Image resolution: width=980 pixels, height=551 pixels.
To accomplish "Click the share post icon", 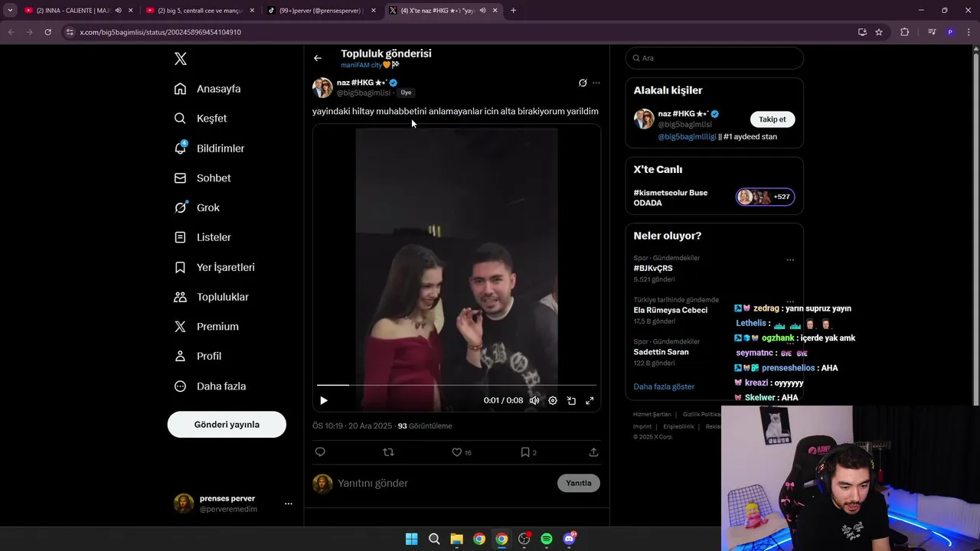I will (x=593, y=452).
